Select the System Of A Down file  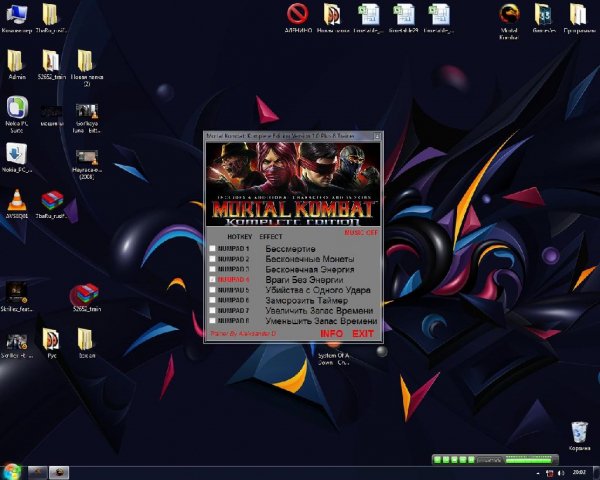pos(333,354)
